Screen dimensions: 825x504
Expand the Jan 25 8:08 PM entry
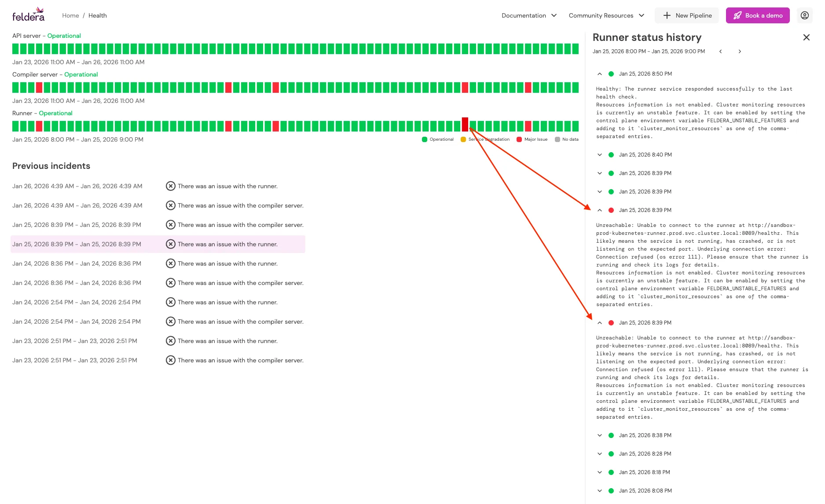pyautogui.click(x=599, y=491)
